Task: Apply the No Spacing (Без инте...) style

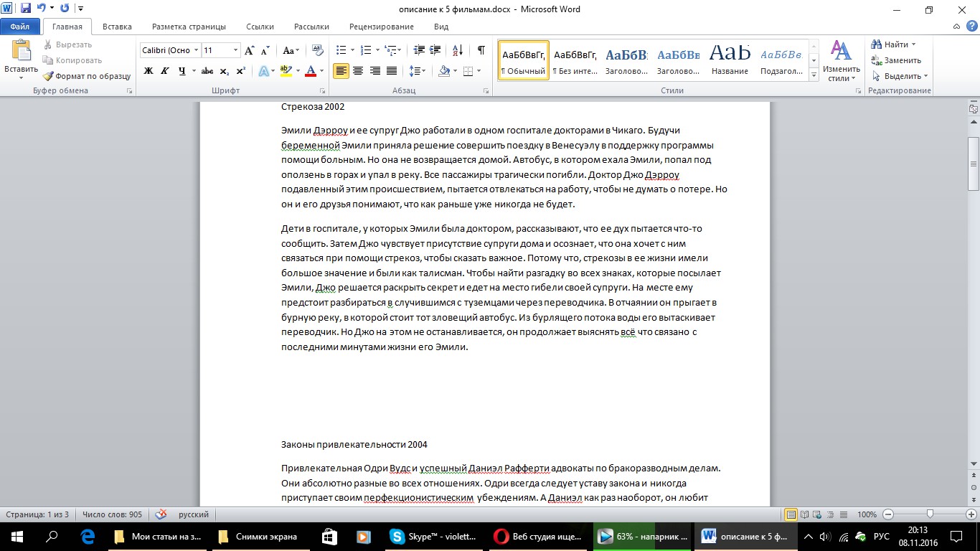Action: tap(575, 60)
